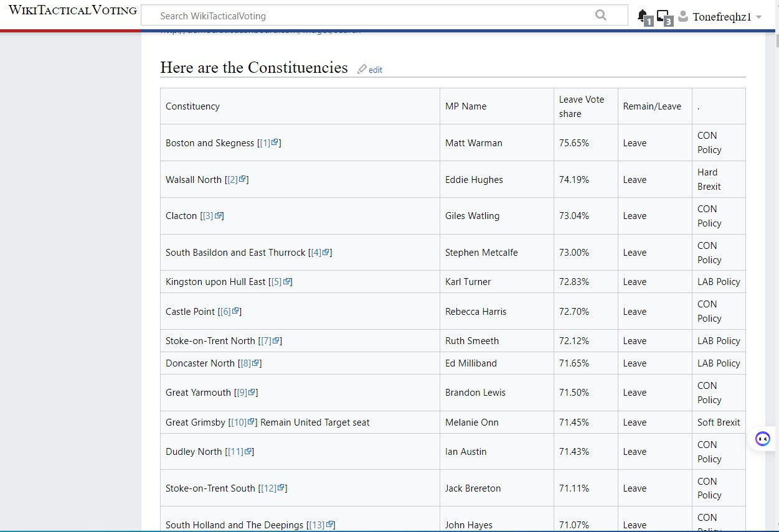Select the Constituency column header

(x=300, y=106)
